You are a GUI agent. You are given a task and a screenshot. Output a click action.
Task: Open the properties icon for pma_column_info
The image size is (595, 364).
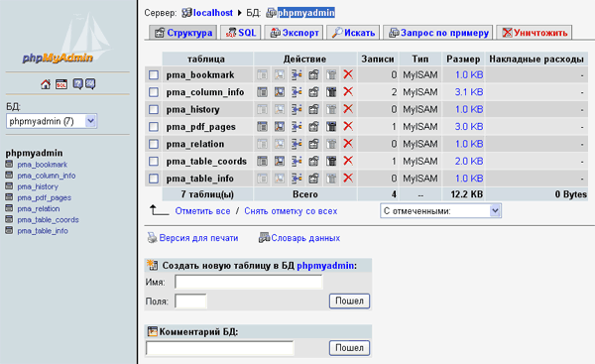[313, 92]
